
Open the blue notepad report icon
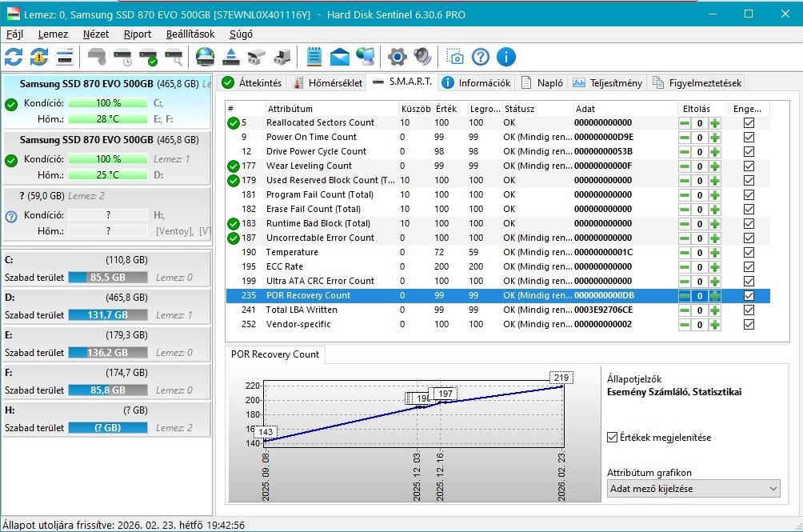(x=314, y=57)
